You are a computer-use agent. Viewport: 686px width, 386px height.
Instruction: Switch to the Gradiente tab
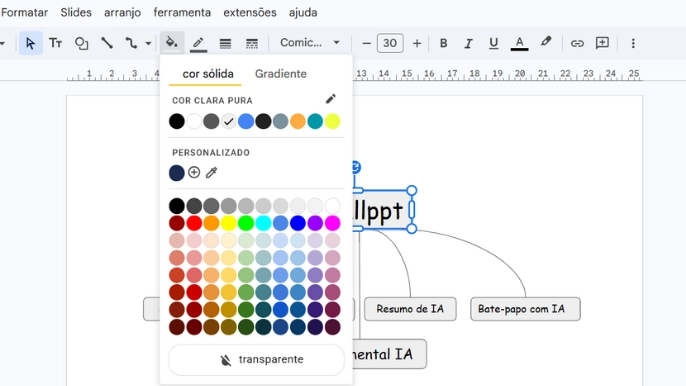(x=281, y=74)
